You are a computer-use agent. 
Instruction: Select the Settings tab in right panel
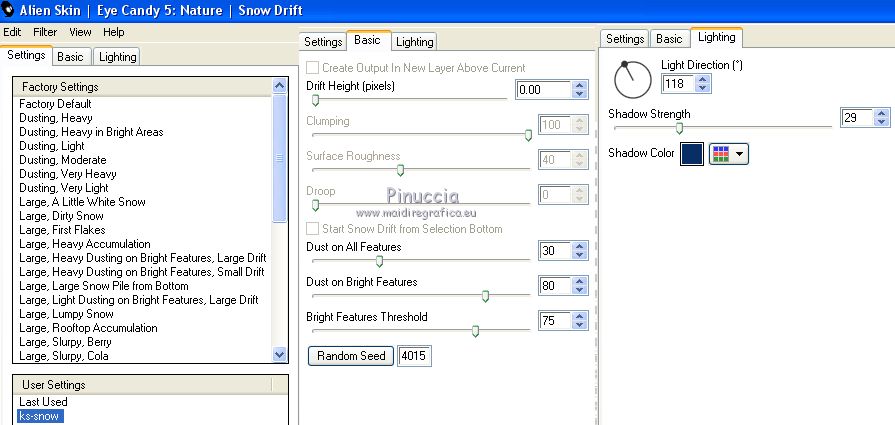[624, 39]
